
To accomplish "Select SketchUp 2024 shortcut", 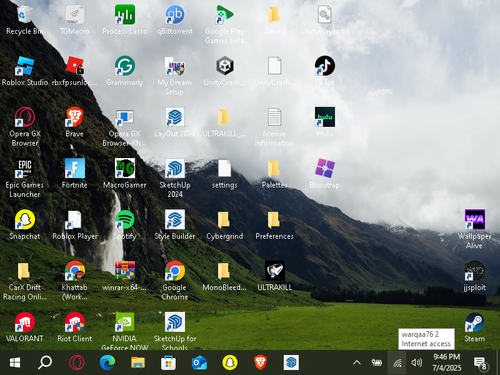I will [175, 169].
